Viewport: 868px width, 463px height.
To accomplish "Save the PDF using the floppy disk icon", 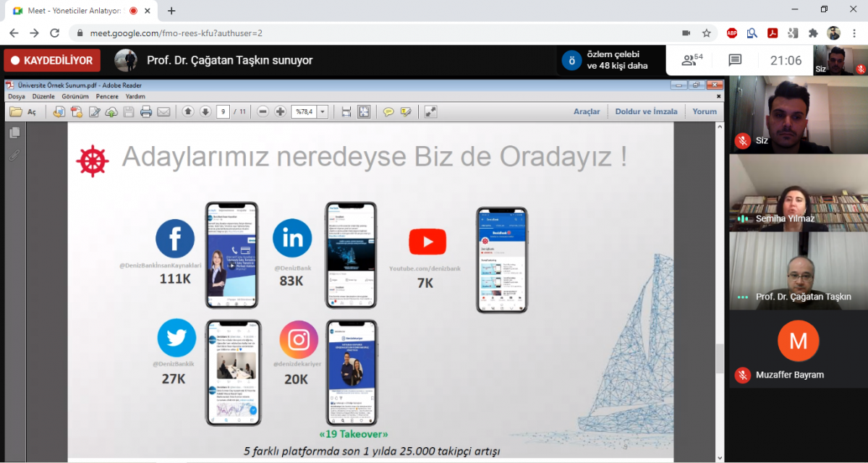I will (129, 111).
